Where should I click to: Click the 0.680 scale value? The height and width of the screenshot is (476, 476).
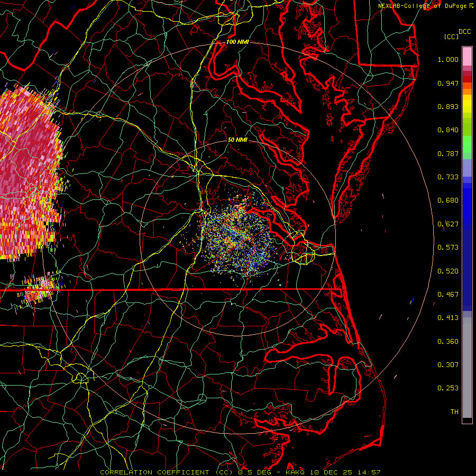pyautogui.click(x=448, y=200)
